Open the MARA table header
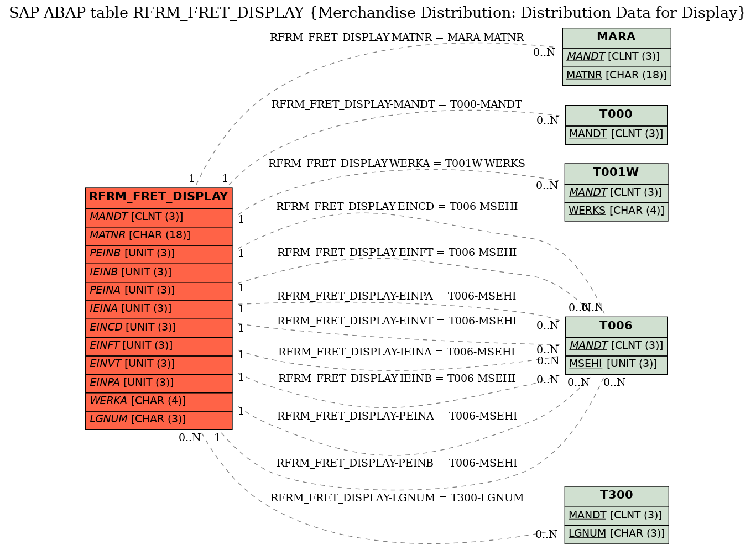 tap(617, 38)
